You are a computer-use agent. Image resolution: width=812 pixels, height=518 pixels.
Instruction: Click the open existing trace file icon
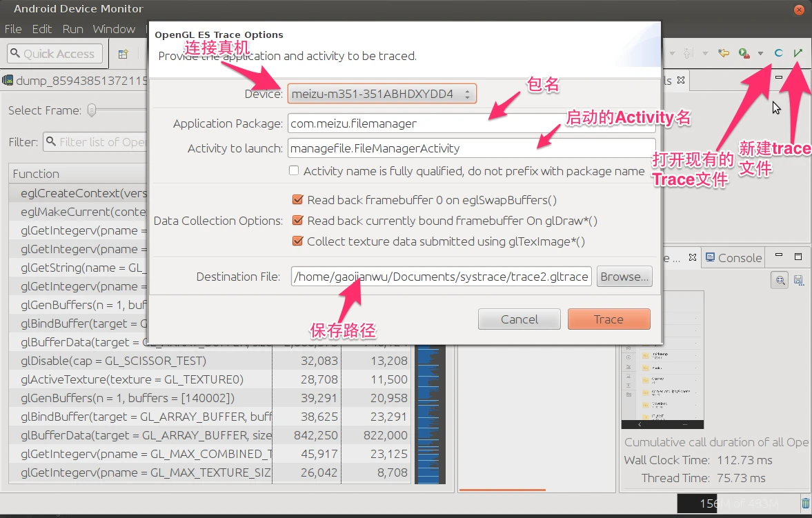[778, 53]
